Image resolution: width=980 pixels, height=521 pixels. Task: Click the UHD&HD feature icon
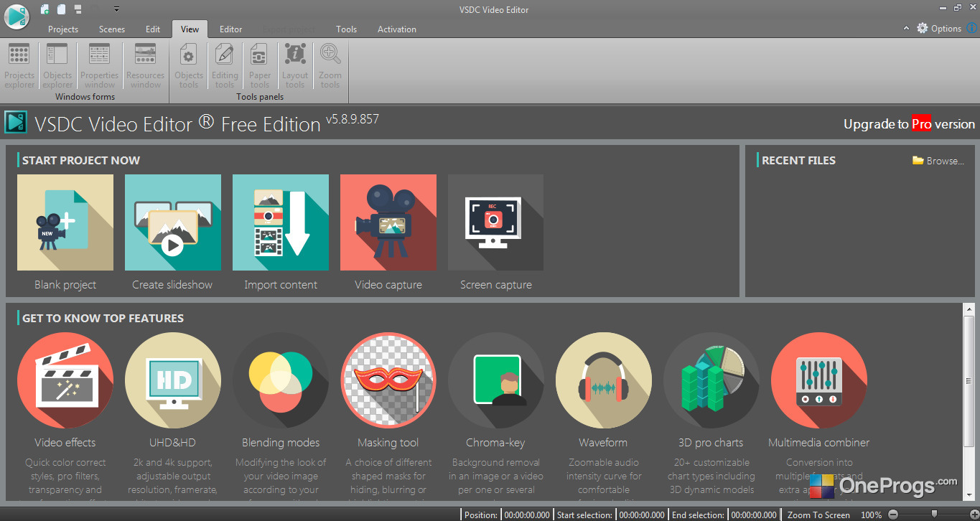173,380
